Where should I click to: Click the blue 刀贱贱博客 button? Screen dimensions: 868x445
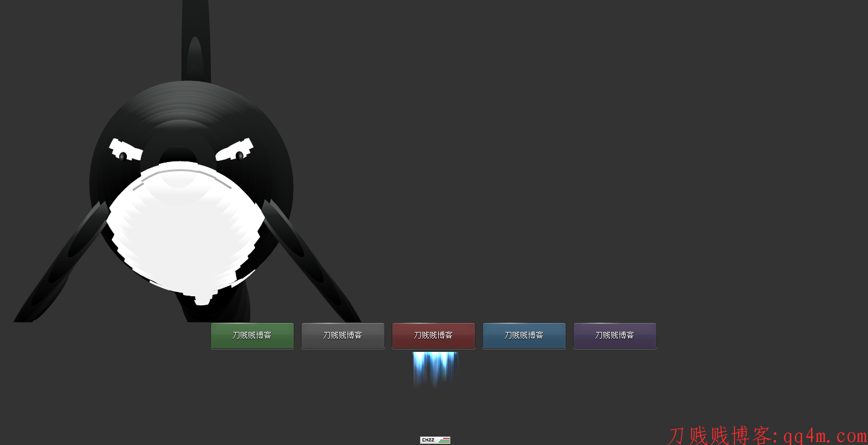click(524, 336)
